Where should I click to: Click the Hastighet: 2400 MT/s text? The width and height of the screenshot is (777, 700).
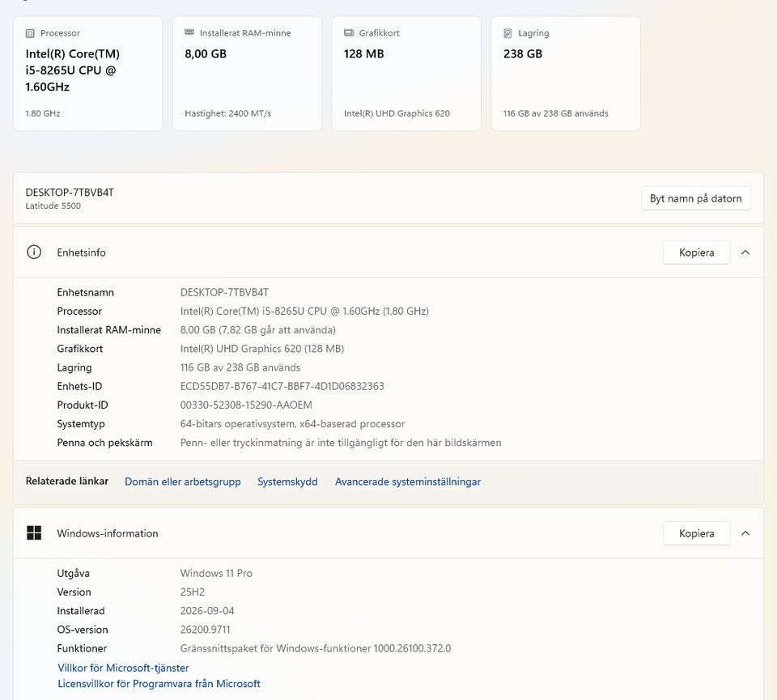click(x=228, y=113)
